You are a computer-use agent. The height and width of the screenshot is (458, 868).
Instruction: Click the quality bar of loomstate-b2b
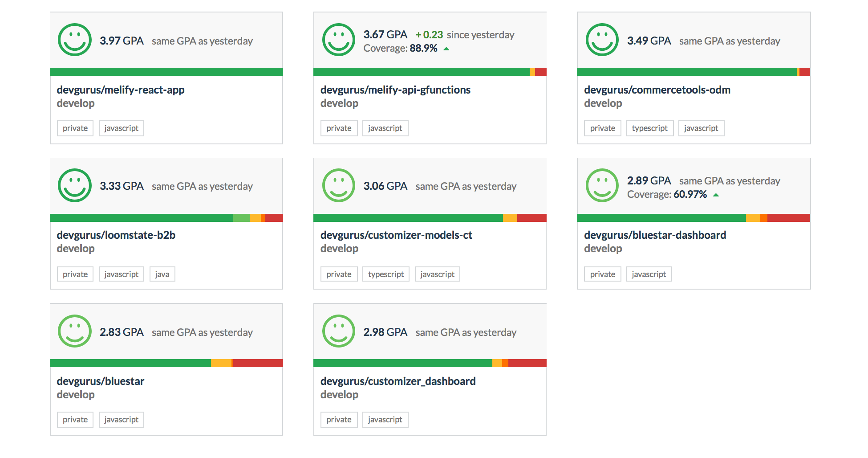tap(166, 218)
